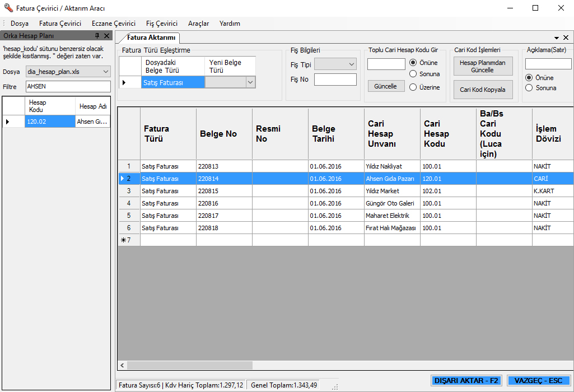Screen dimensions: 574x392
Task: Close the Fatura Aktarımı document tab
Action: tap(566, 38)
